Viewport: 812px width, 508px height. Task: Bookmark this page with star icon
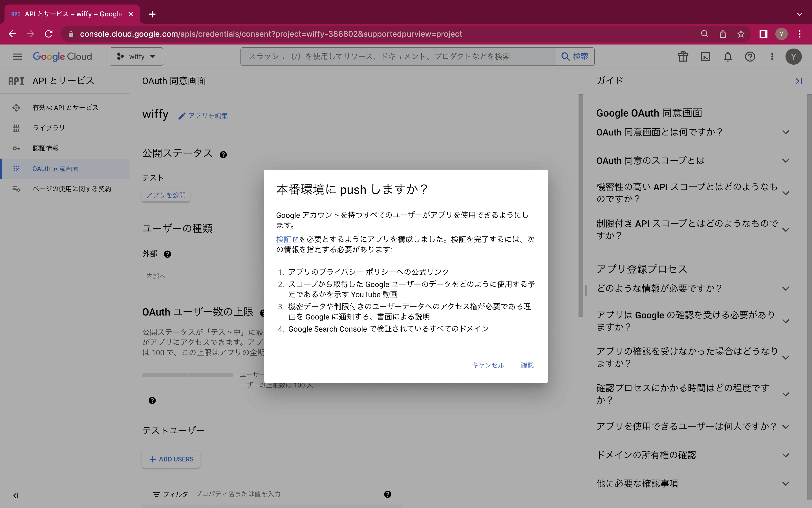741,34
